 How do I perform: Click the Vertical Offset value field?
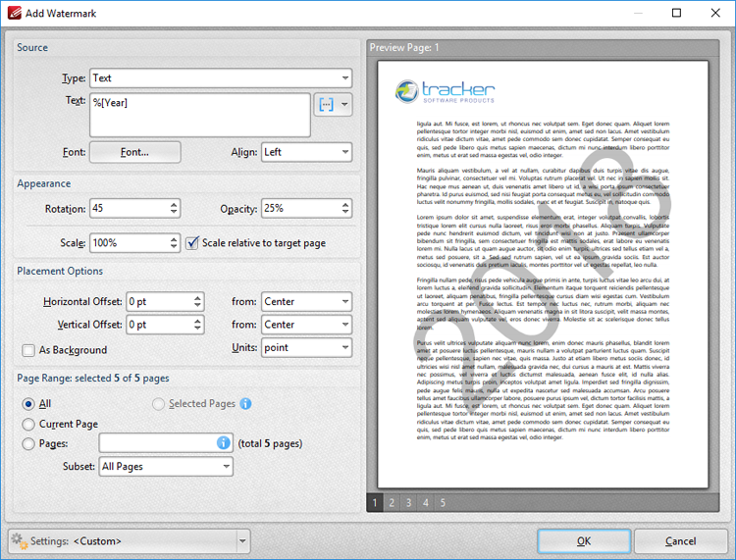pyautogui.click(x=159, y=325)
